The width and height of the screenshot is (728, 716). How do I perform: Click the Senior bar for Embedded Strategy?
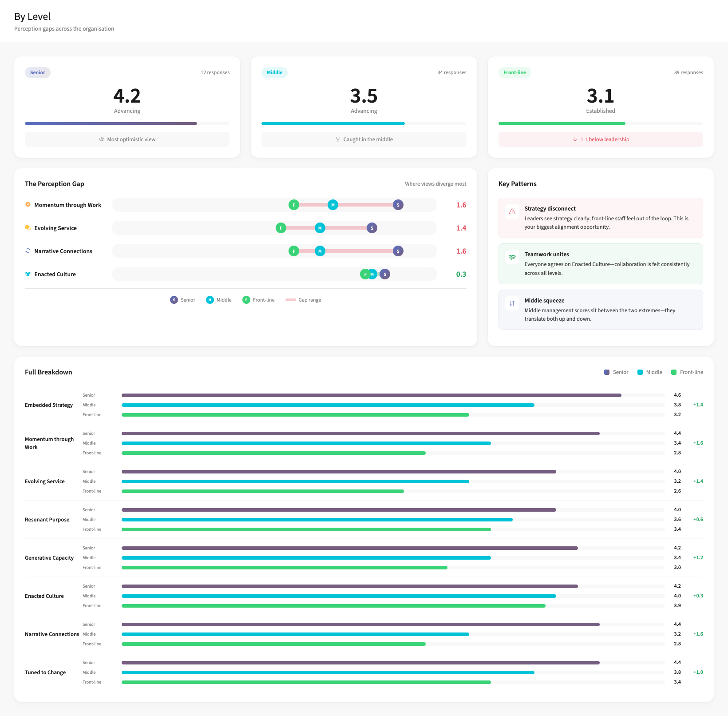(x=371, y=395)
